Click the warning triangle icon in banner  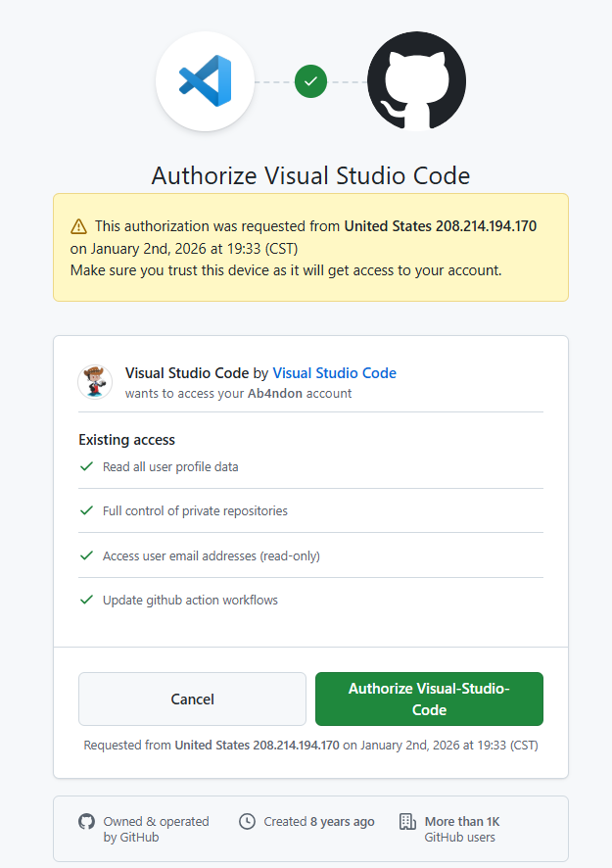(79, 226)
